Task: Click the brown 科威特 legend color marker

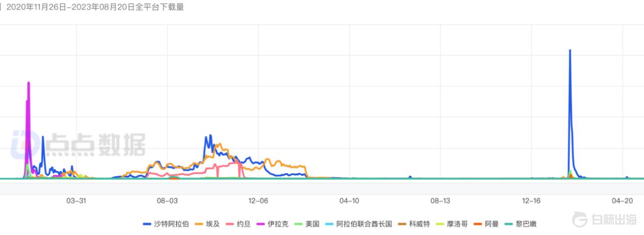Action: point(401,224)
